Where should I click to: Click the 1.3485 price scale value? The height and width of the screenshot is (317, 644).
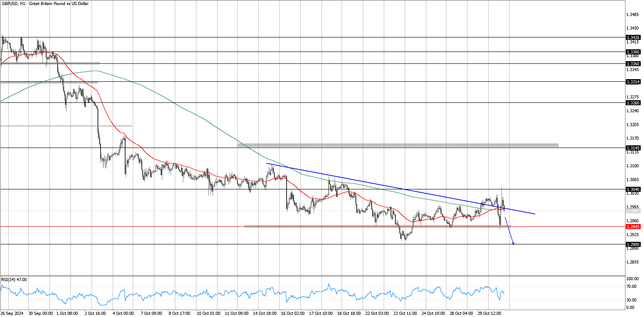[x=633, y=14]
